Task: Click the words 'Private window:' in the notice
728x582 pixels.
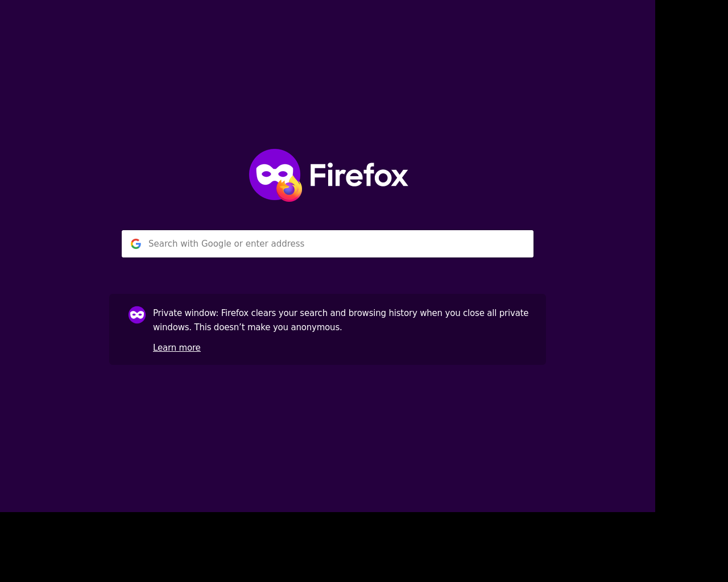Action: coord(185,313)
